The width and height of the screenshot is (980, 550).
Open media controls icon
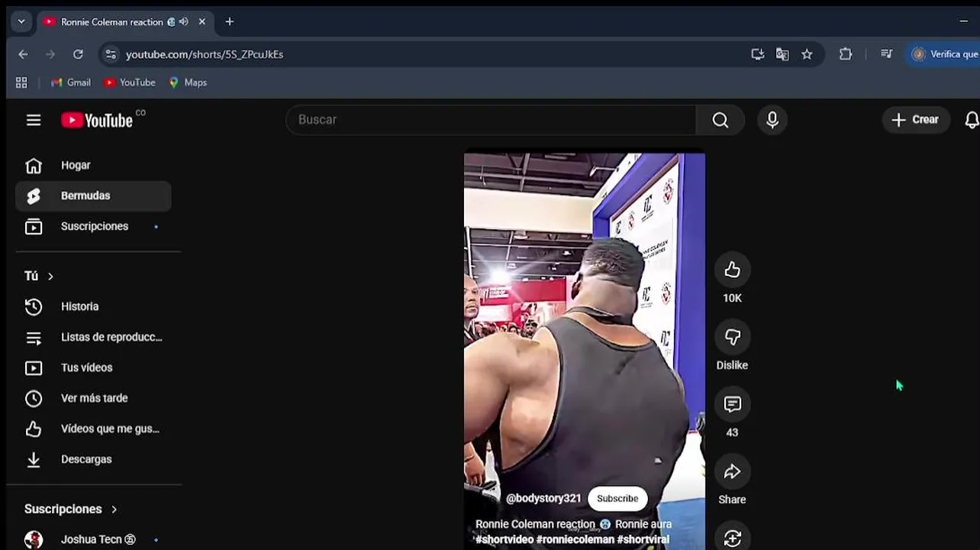click(886, 54)
